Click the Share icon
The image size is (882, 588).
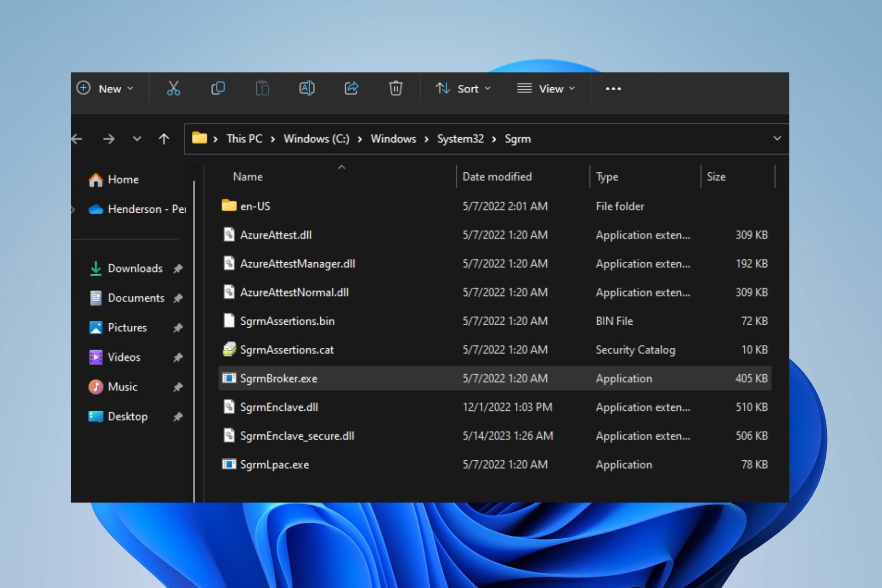[351, 88]
